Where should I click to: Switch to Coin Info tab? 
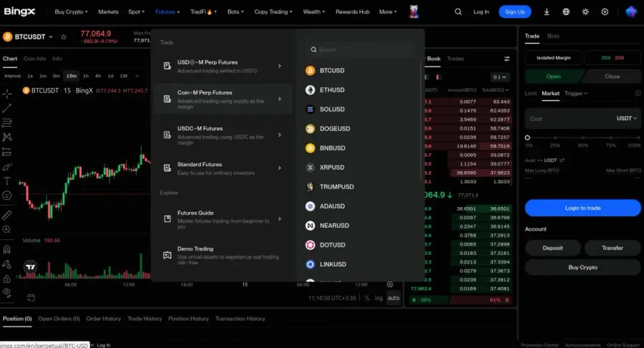coord(34,59)
